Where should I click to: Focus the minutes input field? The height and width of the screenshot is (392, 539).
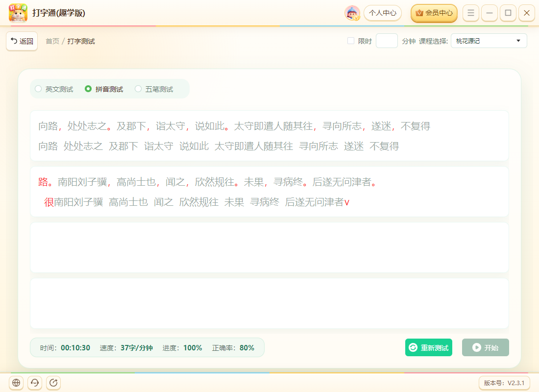(x=387, y=41)
